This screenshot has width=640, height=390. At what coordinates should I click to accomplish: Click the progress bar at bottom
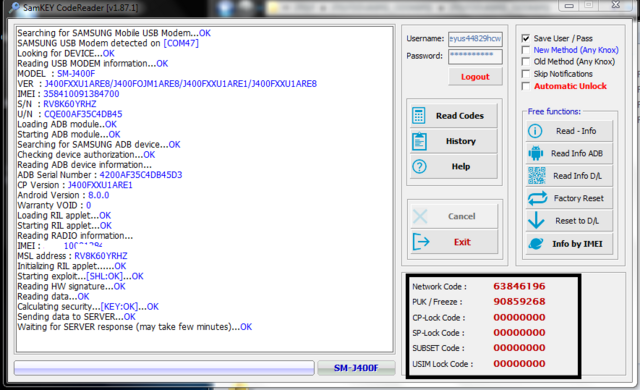[164, 368]
